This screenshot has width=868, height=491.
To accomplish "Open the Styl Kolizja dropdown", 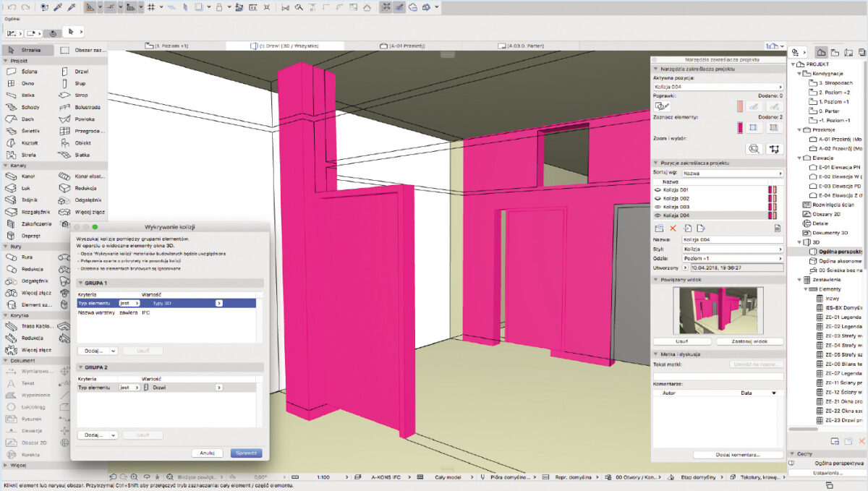I will click(732, 249).
